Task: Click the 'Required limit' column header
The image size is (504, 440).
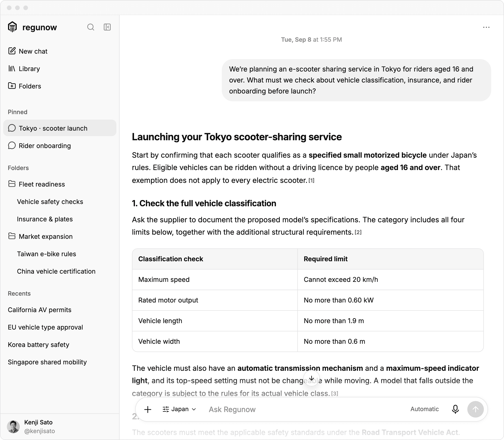Action: click(390, 259)
